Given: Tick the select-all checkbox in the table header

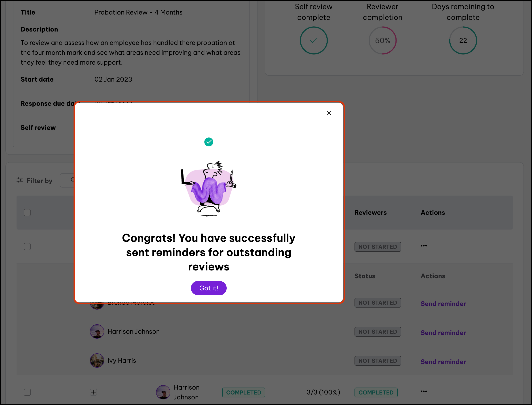Looking at the screenshot, I should point(27,213).
